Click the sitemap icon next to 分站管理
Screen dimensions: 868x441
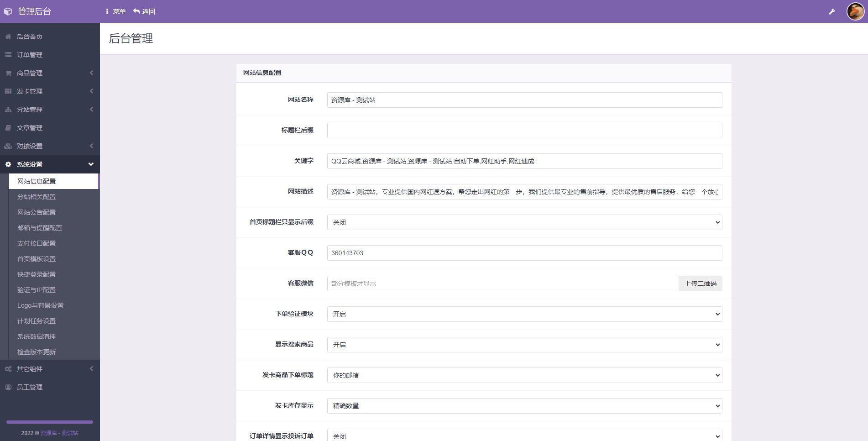pos(8,110)
